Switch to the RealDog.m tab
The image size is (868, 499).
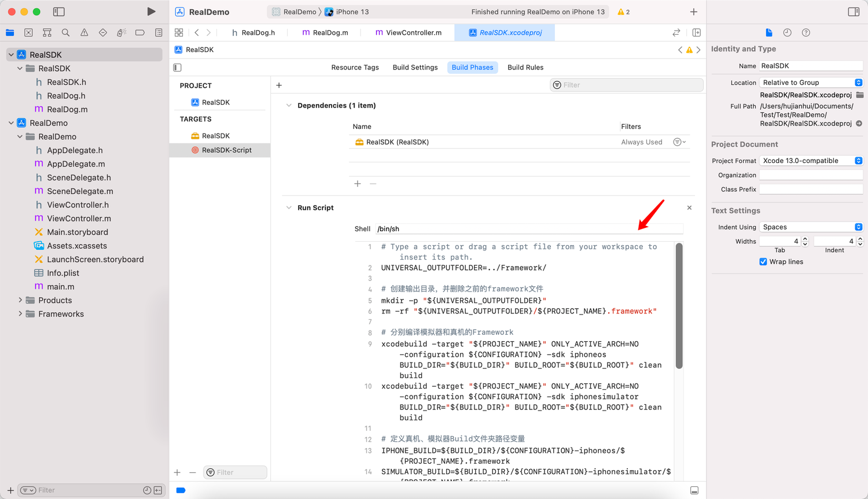(x=325, y=33)
